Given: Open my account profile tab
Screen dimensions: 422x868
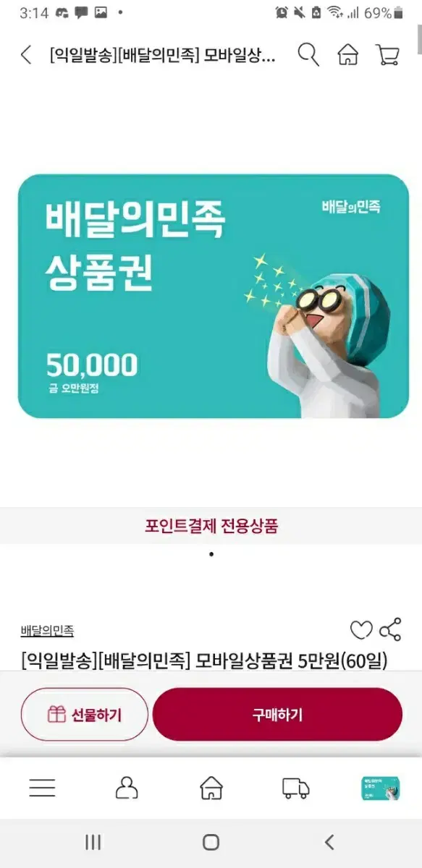Looking at the screenshot, I should tap(127, 788).
